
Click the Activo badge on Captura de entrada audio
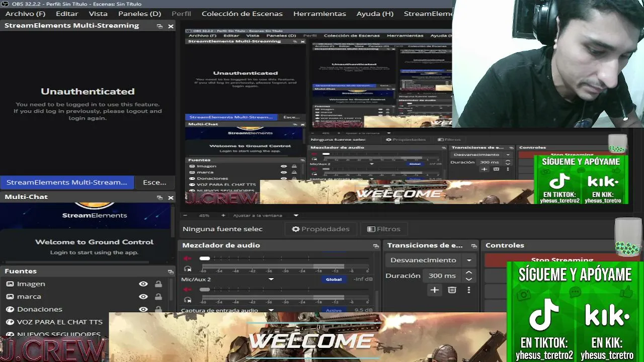click(334, 310)
